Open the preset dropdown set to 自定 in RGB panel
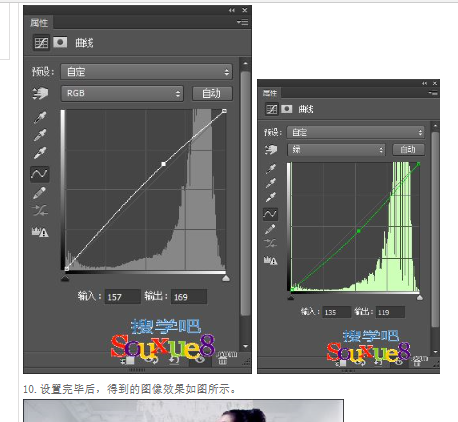The width and height of the screenshot is (458, 422). [146, 72]
